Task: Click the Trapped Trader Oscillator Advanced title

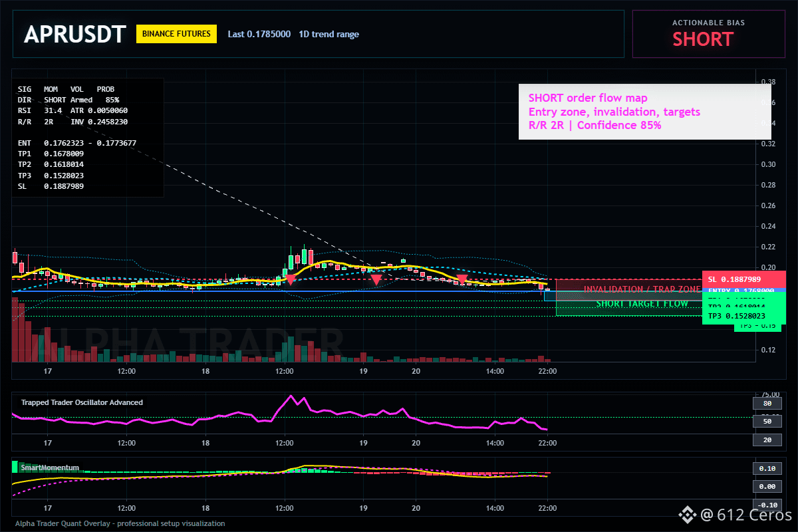Action: tap(82, 402)
